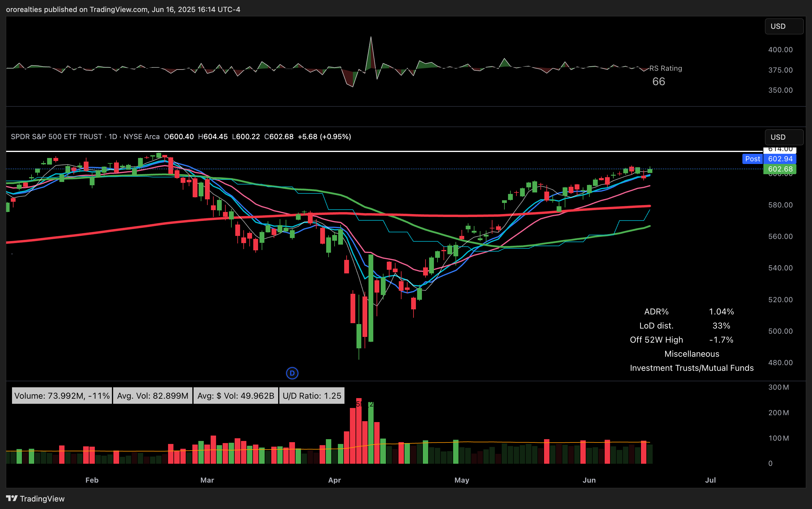Click the TradingView logo at bottom left
Viewport: 812px width, 509px height.
35,499
